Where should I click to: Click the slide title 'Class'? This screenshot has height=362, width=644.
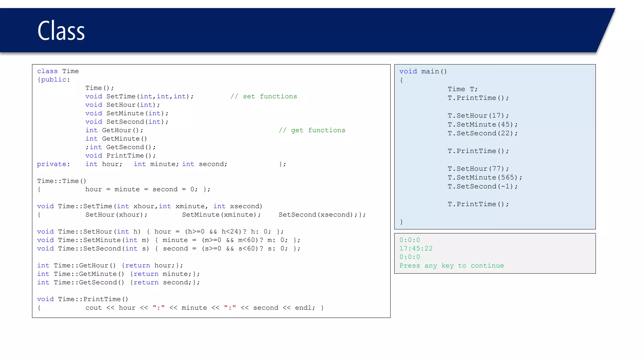coord(61,31)
